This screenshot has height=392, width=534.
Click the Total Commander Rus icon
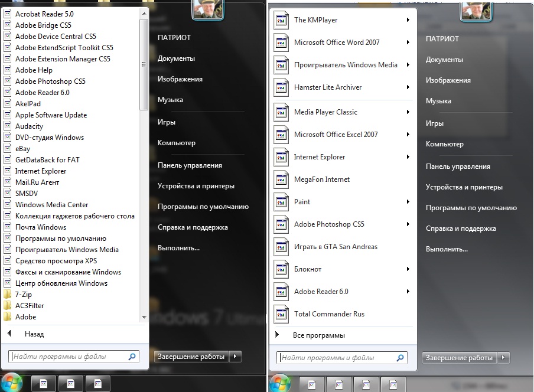click(x=281, y=315)
